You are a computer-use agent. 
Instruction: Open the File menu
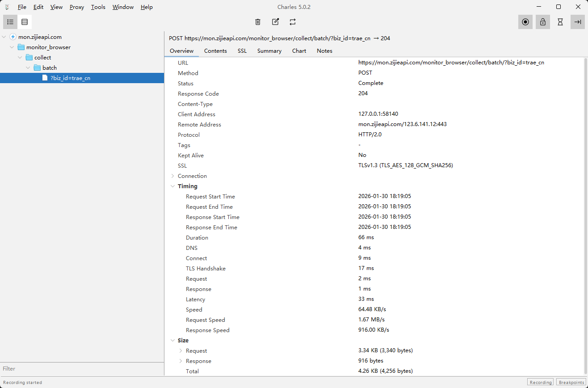tap(22, 7)
